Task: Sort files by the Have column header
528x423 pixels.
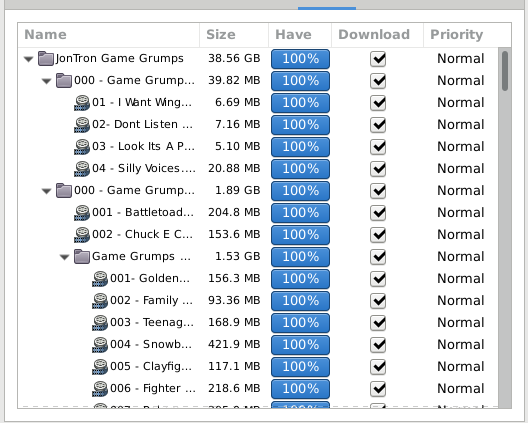Action: pos(300,35)
